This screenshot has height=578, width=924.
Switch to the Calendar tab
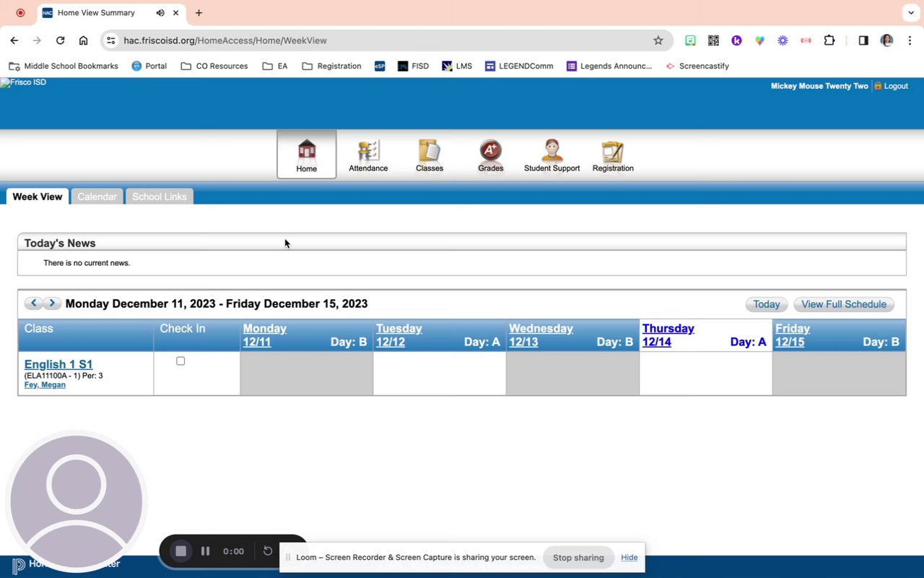tap(97, 197)
